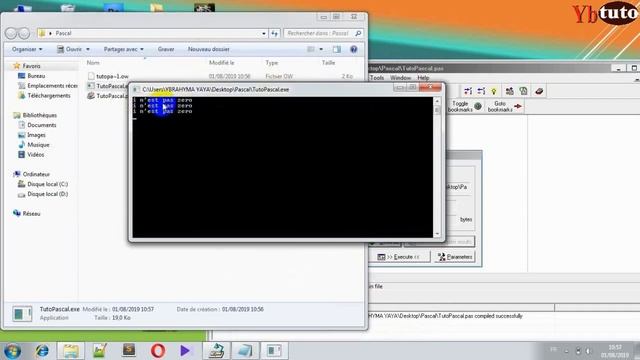Toggle the Explorer preview pane icon

pos(337,49)
